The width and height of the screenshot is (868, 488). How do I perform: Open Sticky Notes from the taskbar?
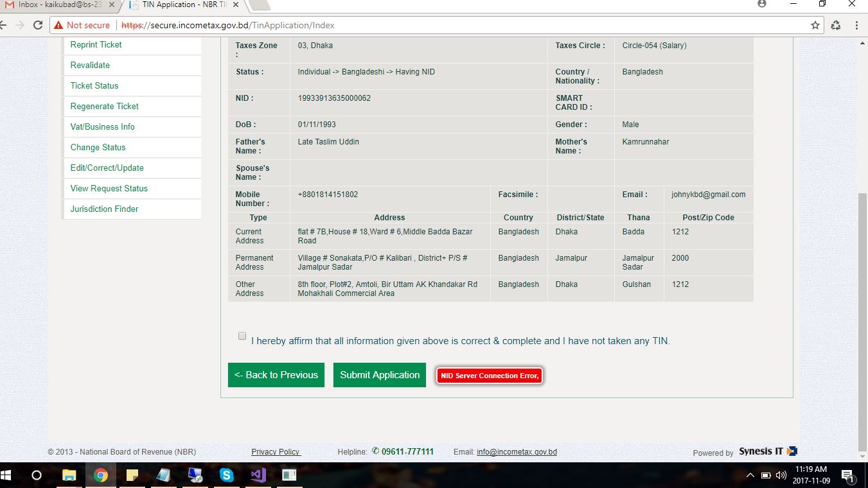tap(132, 475)
